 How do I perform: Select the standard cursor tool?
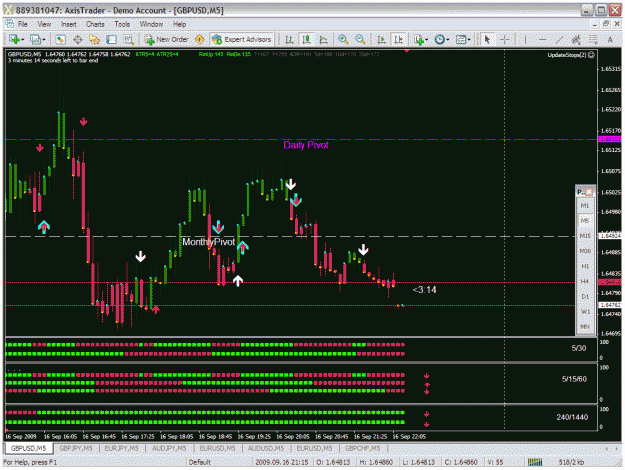tap(487, 39)
